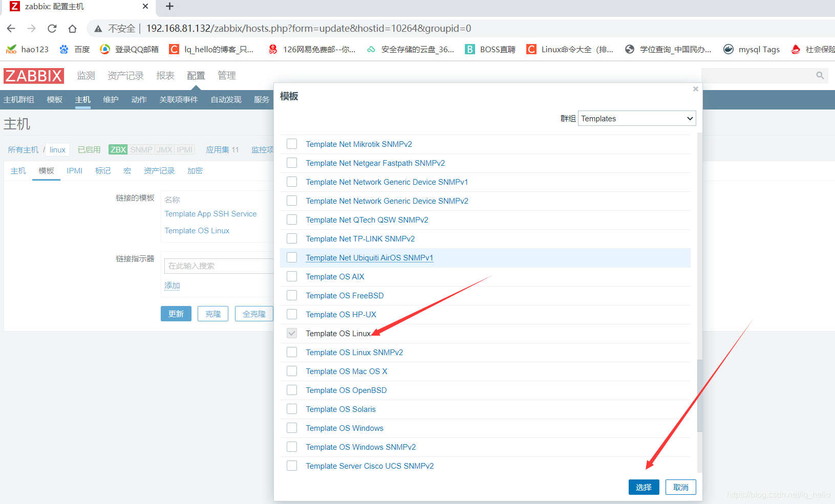Open the 监测 main menu
The width and height of the screenshot is (835, 504).
[x=86, y=76]
